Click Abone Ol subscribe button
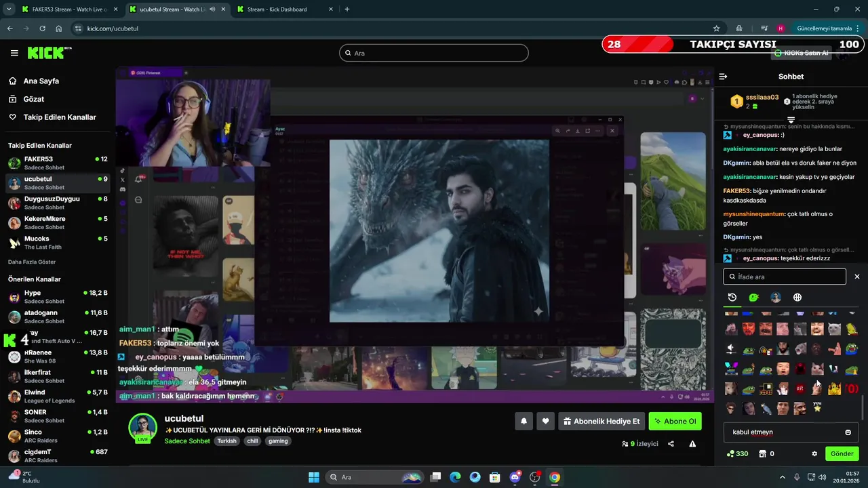Viewport: 868px width, 488px height. click(x=675, y=422)
